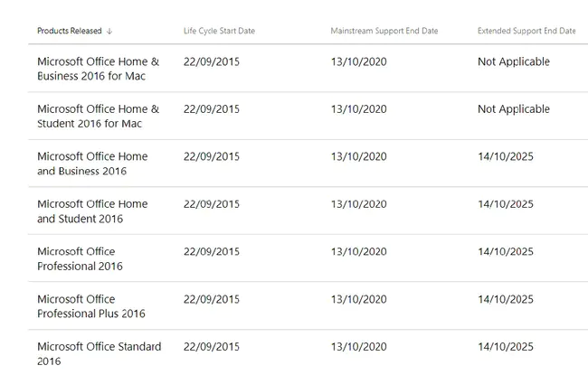This screenshot has height=375, width=588.
Task: Click 14/10/2025 in the Office Standard 2016 row
Action: coord(506,347)
